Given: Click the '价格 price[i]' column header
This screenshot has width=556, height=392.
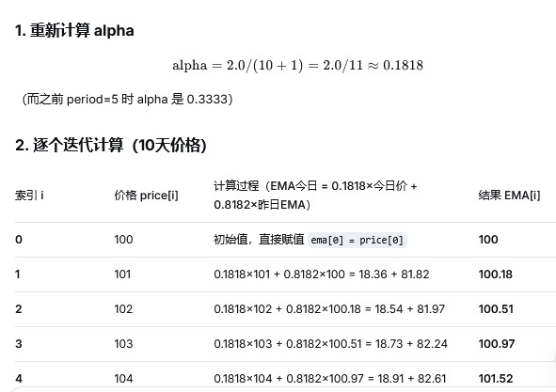Looking at the screenshot, I should [146, 196].
